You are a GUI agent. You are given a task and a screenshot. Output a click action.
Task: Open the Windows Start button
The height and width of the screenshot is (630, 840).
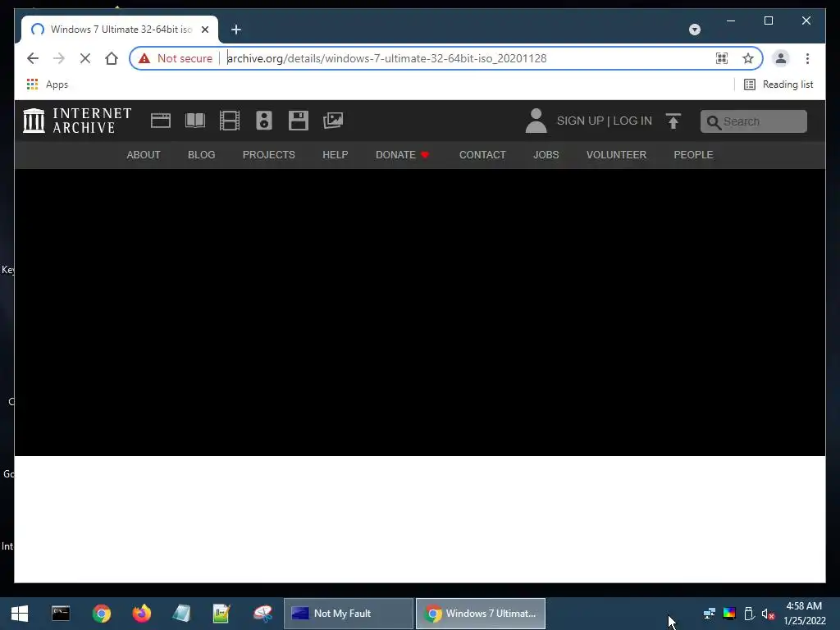pyautogui.click(x=20, y=614)
